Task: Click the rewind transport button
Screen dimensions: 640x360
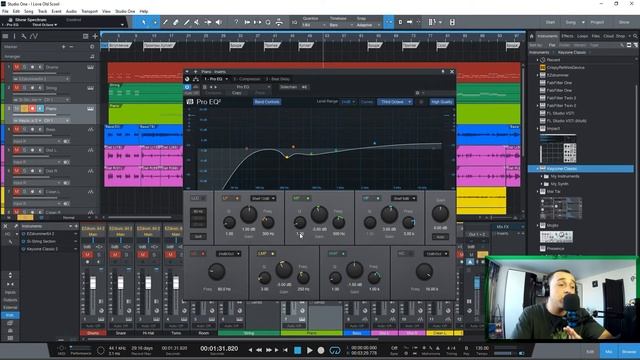Action: point(259,350)
